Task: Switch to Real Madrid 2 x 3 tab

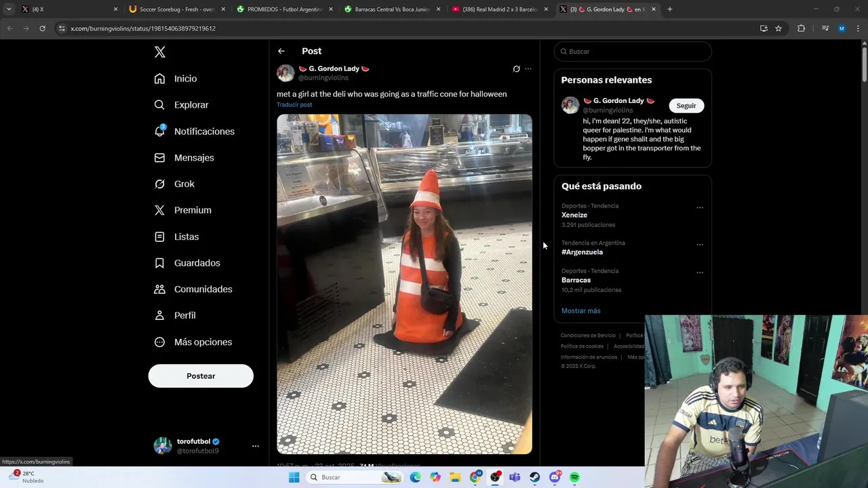Action: pyautogui.click(x=500, y=9)
